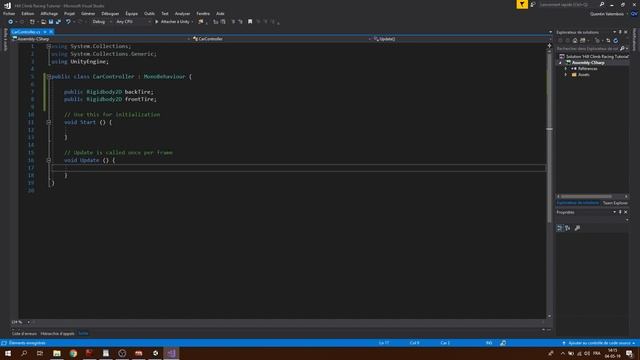Open the Outils menu
Screen dimensions: 640x360
(149, 13)
